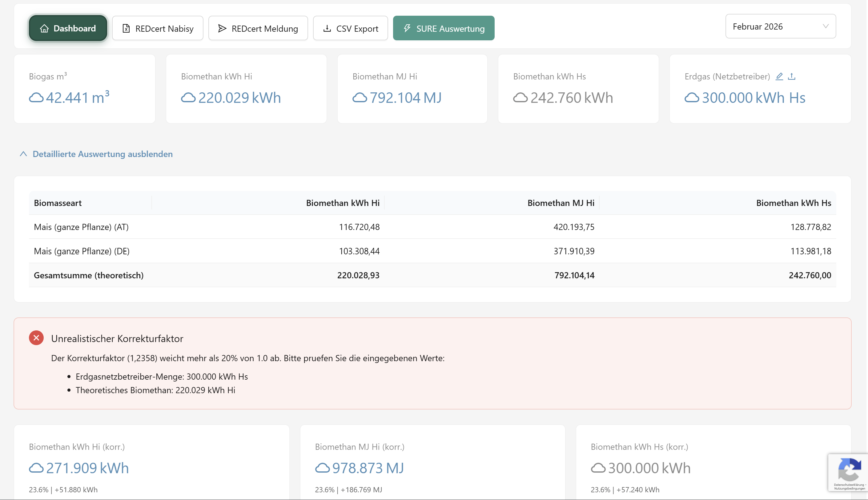
Task: Click the cloud icon next to 271.909 kWh
Action: [x=36, y=468]
